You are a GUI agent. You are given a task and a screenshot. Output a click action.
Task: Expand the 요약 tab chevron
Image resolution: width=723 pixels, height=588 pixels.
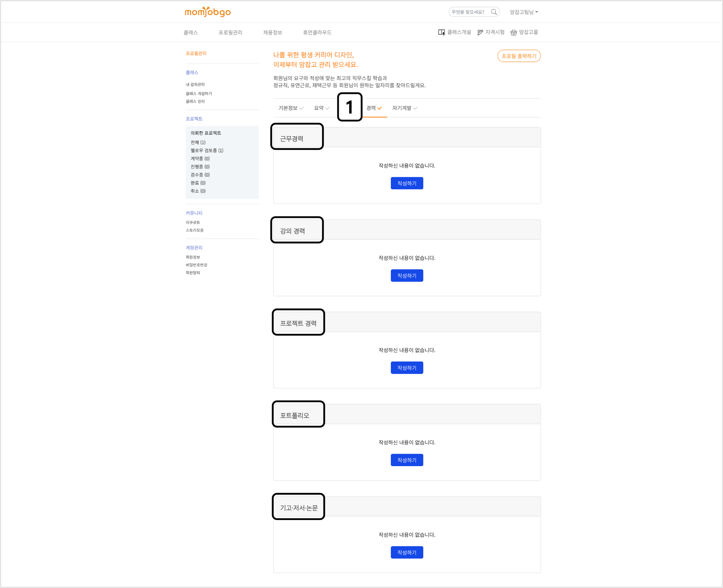(x=328, y=108)
